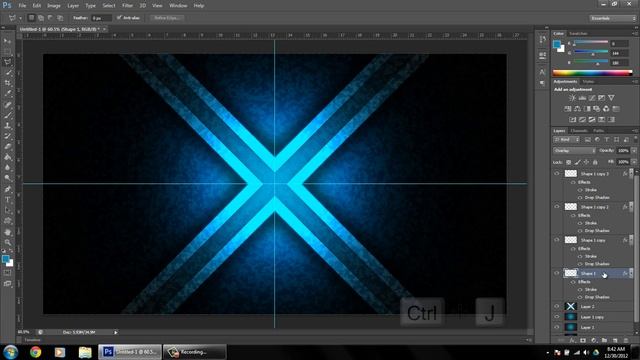Screen dimensions: 640x360
Task: Hide the Shape 1 copy 3 layer
Action: 557,173
